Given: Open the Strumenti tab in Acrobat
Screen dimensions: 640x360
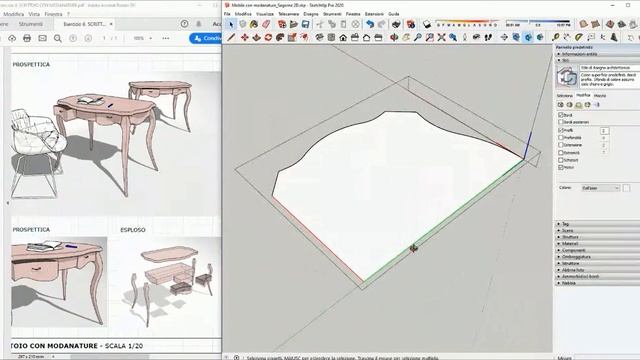Looking at the screenshot, I should click(31, 24).
